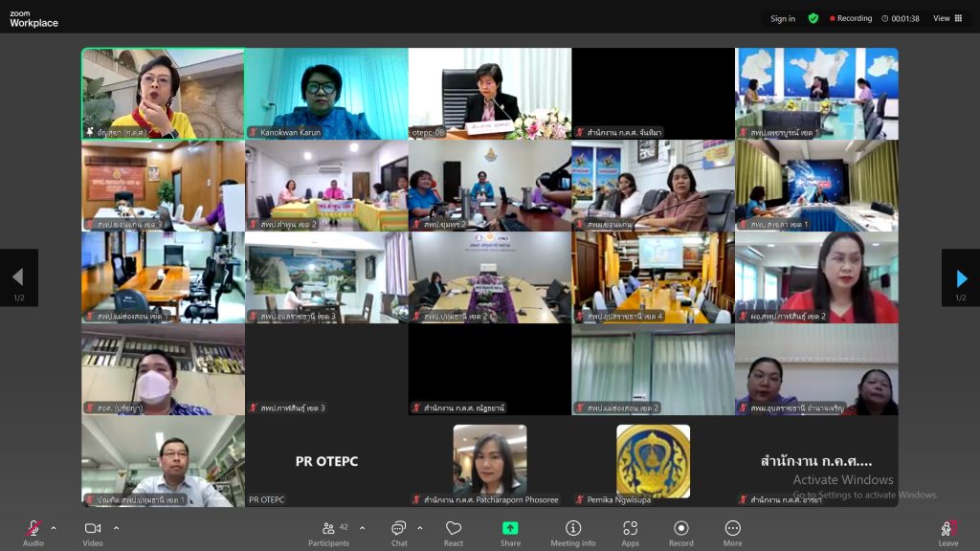The height and width of the screenshot is (551, 980).
Task: Open Meeting info
Action: click(573, 532)
